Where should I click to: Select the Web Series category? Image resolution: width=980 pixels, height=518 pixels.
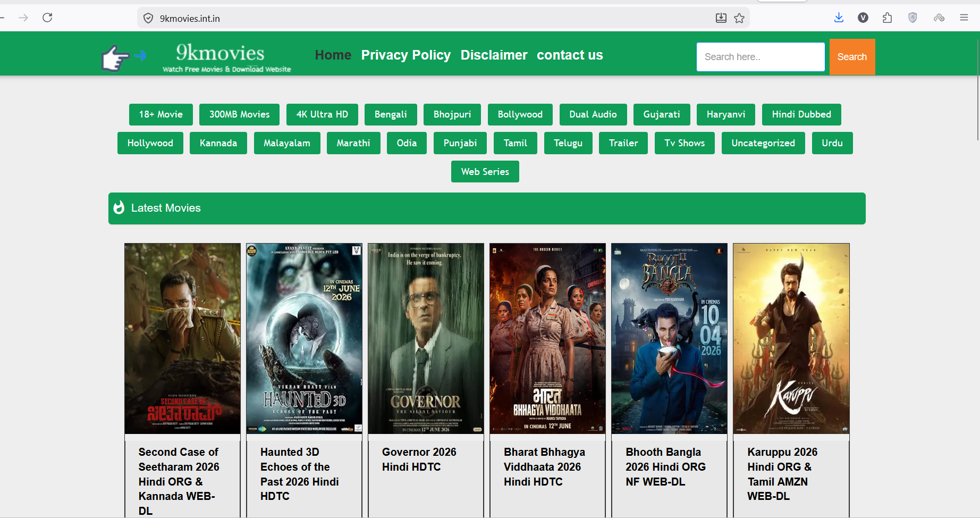[x=485, y=172]
